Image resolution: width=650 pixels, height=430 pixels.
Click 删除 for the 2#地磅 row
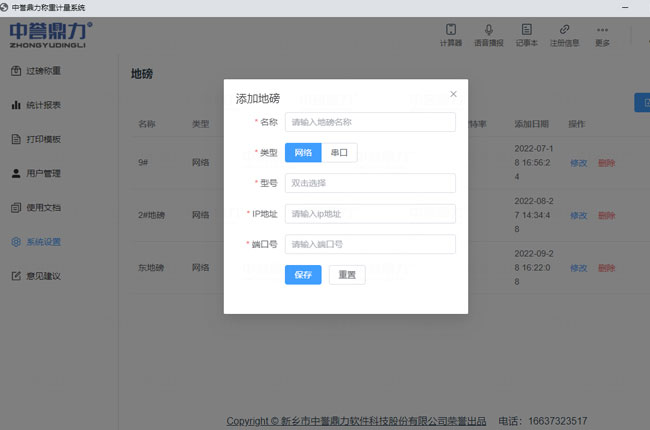pos(607,215)
